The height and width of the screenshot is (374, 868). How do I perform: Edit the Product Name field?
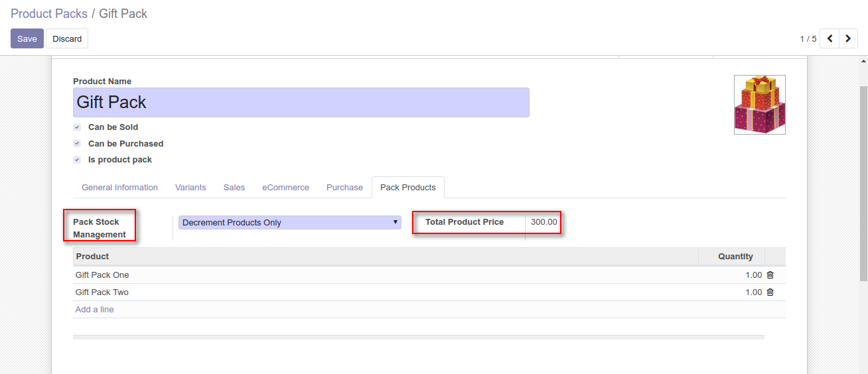301,103
